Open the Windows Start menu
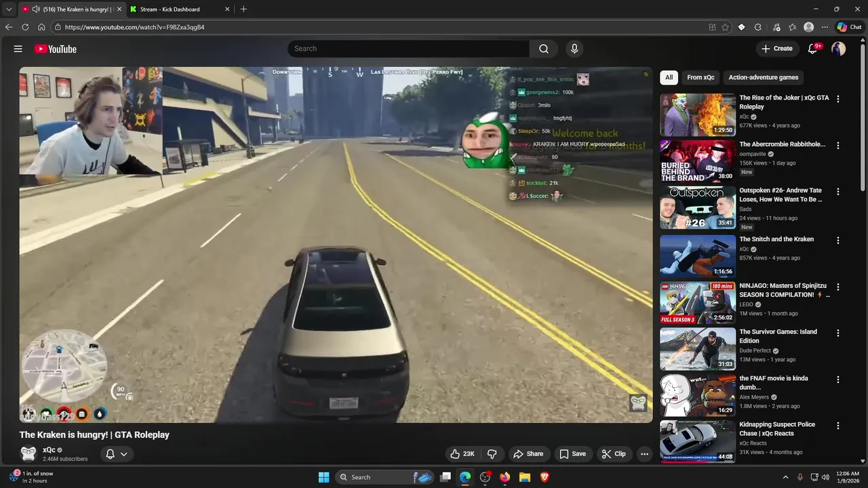Image resolution: width=868 pixels, height=488 pixels. [324, 477]
